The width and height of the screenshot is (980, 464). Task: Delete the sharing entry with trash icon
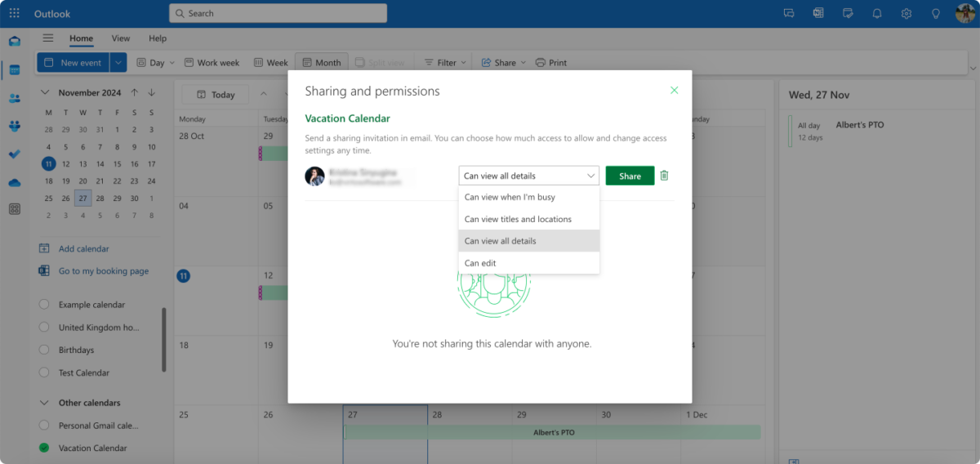[664, 176]
